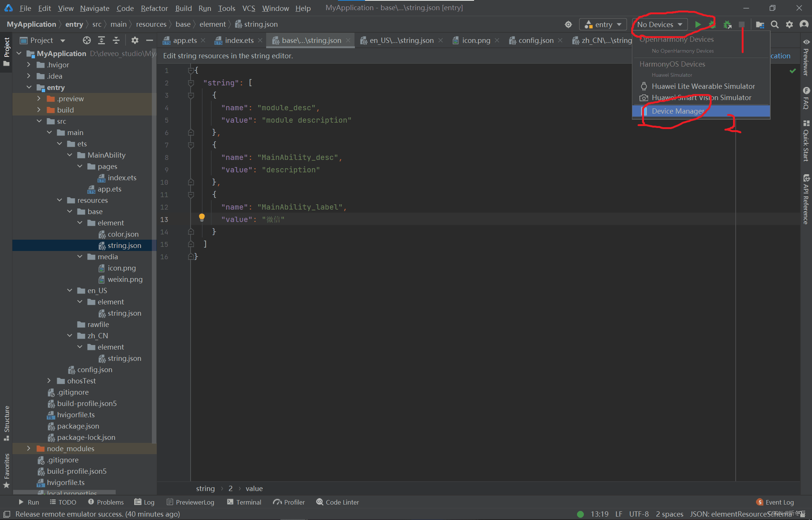Collapse the zh_CN folder
Viewport: 812px width, 520px height.
[70, 336]
